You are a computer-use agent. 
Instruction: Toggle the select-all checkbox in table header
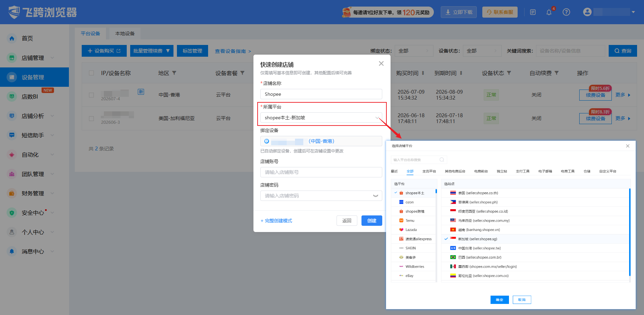point(91,73)
